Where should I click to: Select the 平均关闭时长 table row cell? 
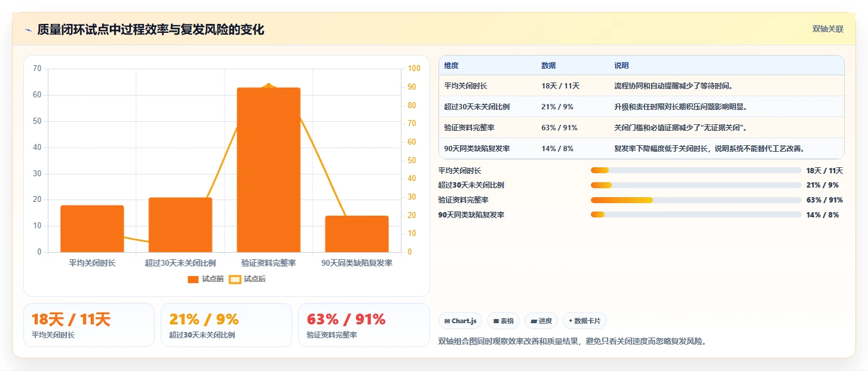[465, 86]
